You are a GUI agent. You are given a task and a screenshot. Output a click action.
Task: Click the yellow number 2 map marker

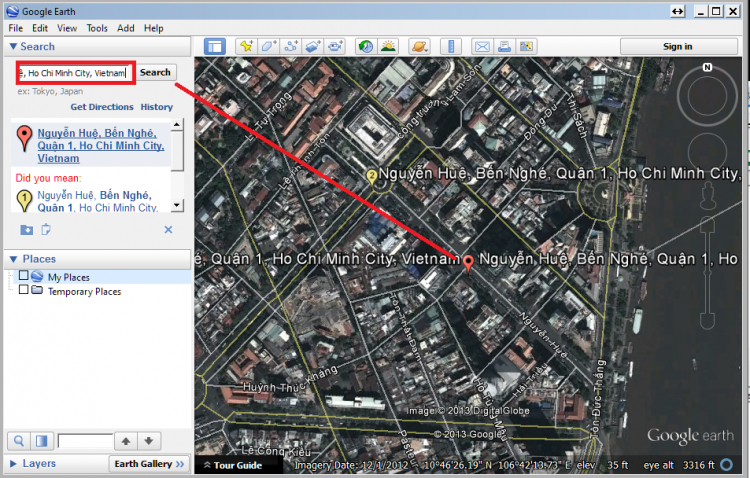372,178
